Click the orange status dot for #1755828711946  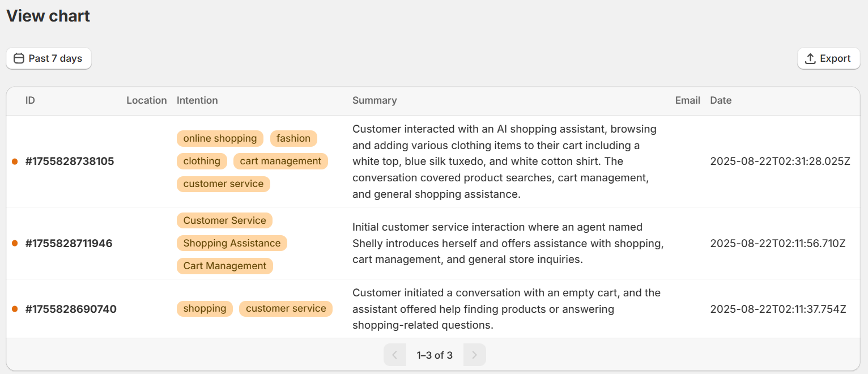[15, 244]
